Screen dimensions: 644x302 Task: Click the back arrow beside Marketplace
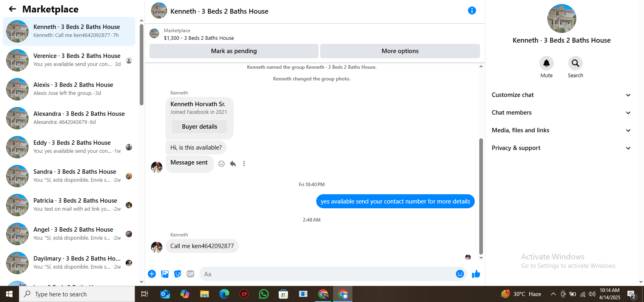click(x=12, y=9)
